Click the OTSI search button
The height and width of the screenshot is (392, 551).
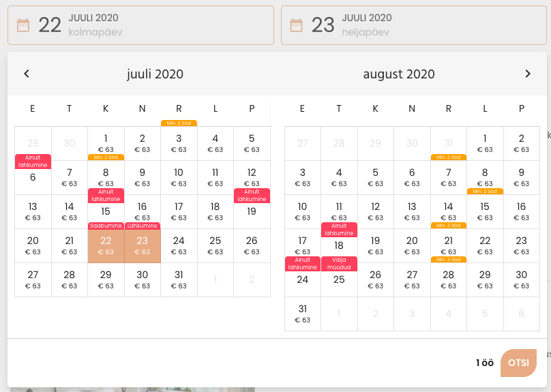click(518, 363)
